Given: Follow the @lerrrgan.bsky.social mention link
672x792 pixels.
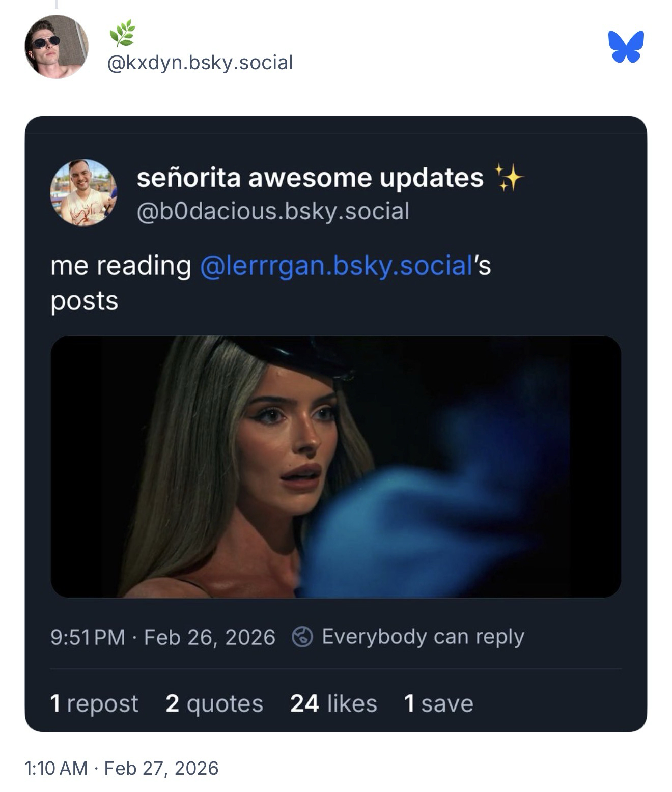Looking at the screenshot, I should point(337,266).
